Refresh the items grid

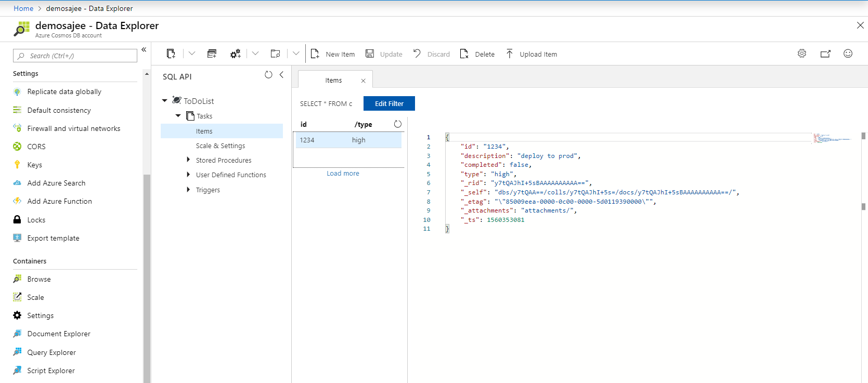(398, 124)
